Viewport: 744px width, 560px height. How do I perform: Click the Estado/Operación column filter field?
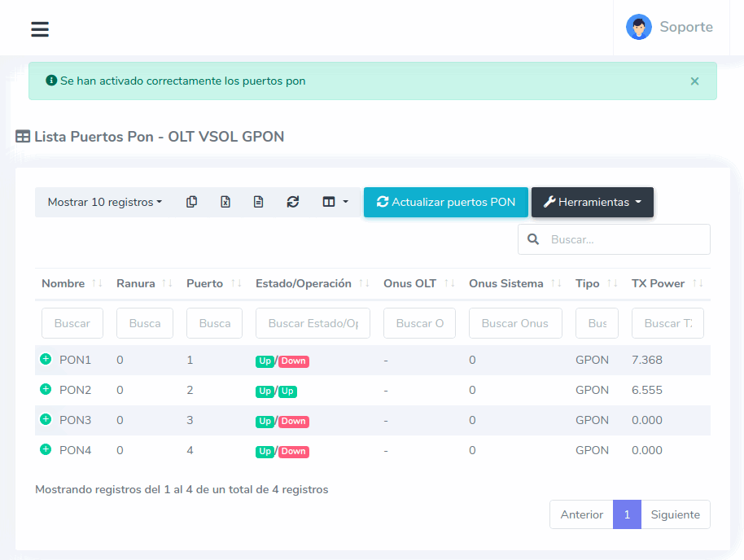[313, 323]
